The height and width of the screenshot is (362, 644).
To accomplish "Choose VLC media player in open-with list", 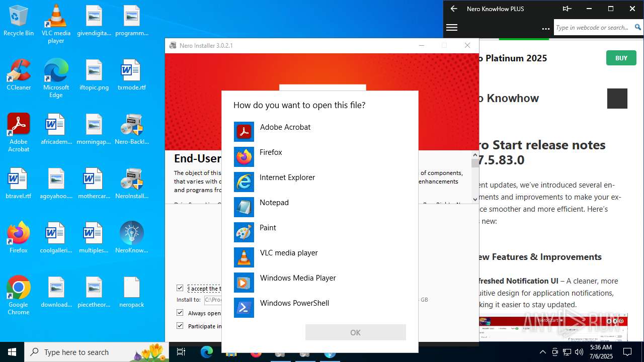I will point(320,257).
